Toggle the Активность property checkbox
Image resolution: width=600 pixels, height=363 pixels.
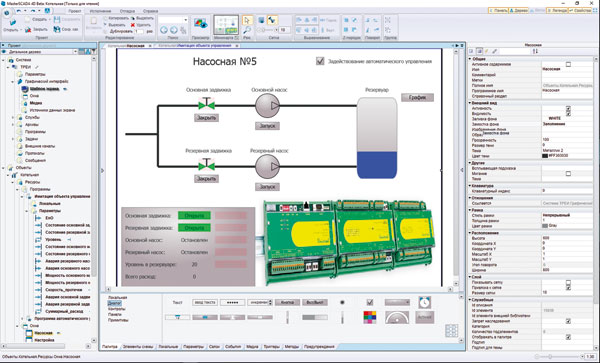coord(568,109)
